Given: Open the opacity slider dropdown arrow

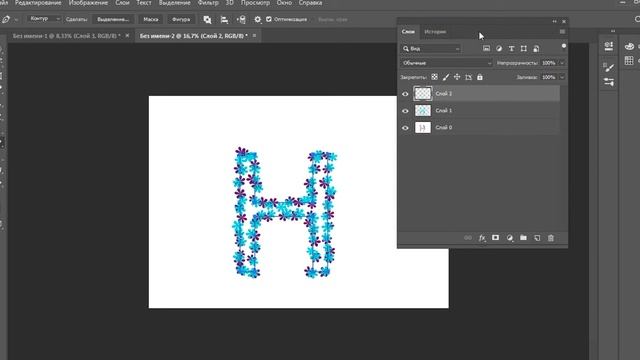Looking at the screenshot, I should click(562, 63).
